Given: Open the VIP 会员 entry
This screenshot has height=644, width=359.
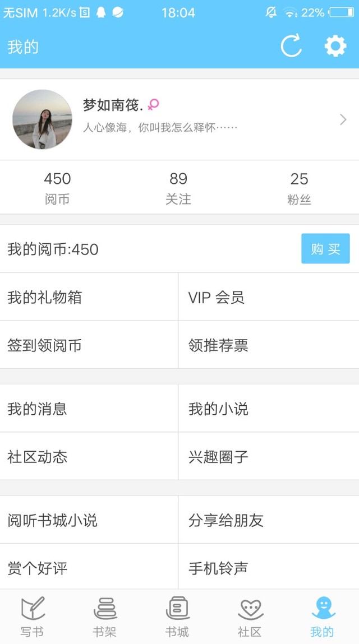Looking at the screenshot, I should click(269, 297).
